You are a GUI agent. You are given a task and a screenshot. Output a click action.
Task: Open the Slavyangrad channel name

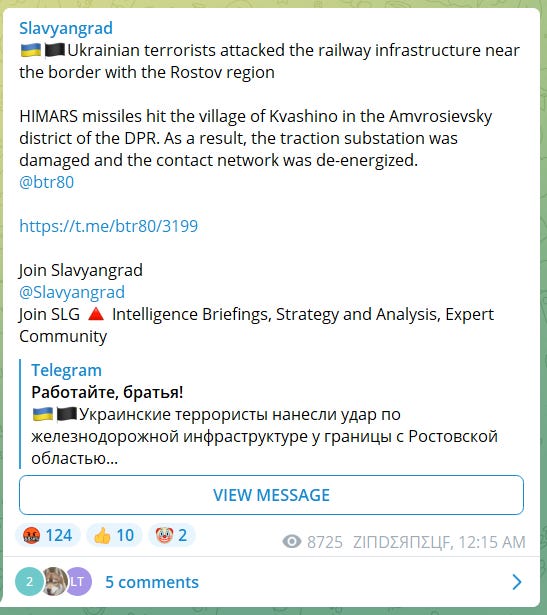coord(66,28)
